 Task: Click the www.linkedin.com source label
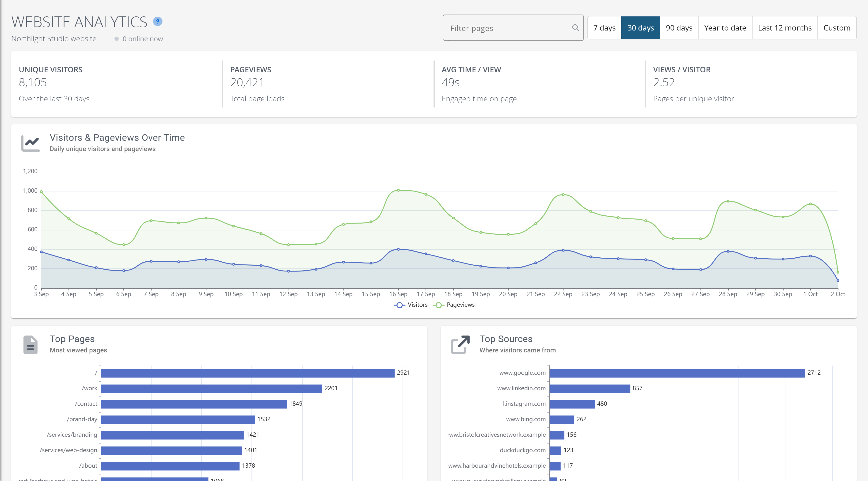(521, 388)
